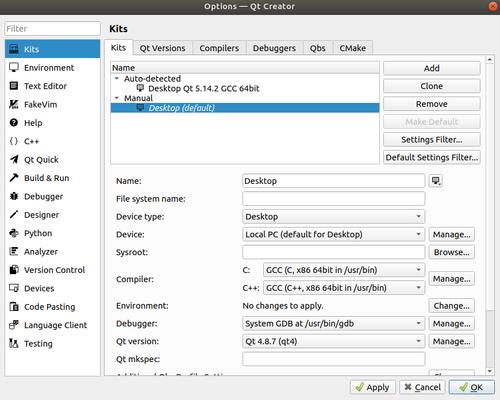Click the scrollbar down arrow in kit panel
This screenshot has width=500, height=400.
[x=489, y=371]
